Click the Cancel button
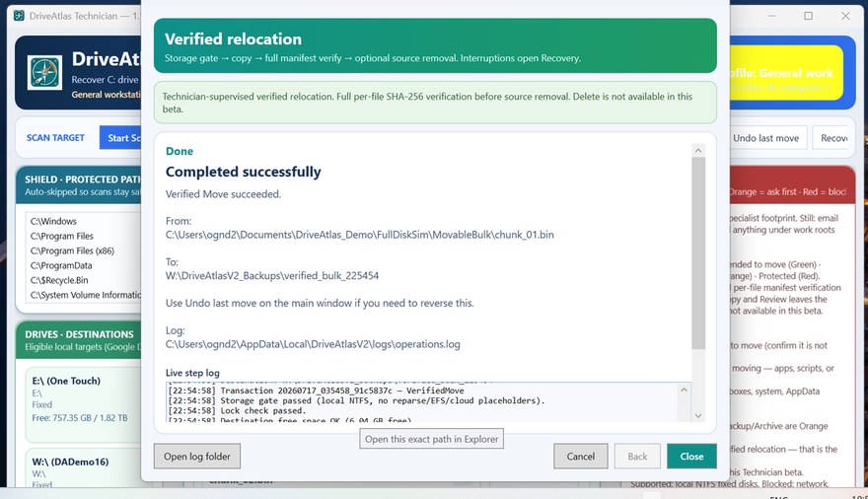Viewport: 868px width, 499px height. click(x=580, y=457)
